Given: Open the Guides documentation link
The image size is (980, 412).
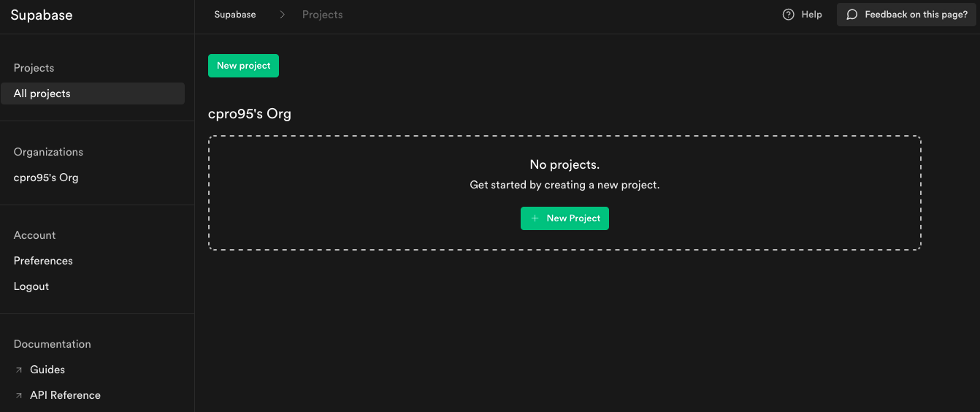Looking at the screenshot, I should tap(47, 370).
